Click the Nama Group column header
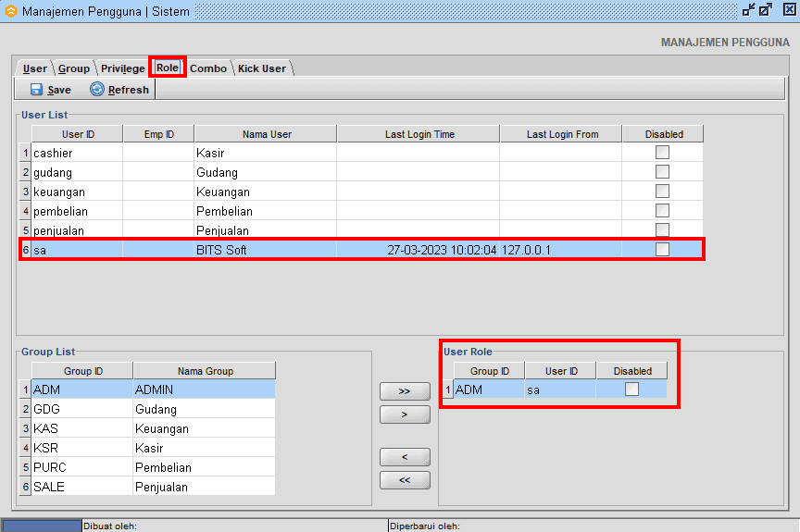 point(204,371)
